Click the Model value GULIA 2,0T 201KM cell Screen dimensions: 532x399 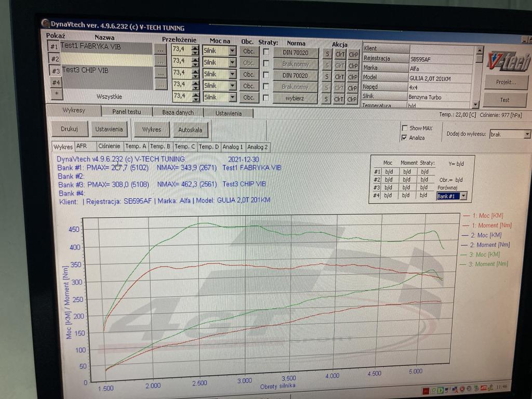click(x=440, y=78)
